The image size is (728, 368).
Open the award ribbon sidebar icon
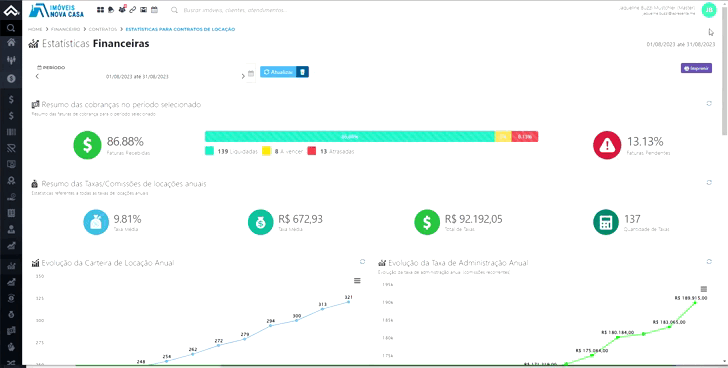(11, 181)
